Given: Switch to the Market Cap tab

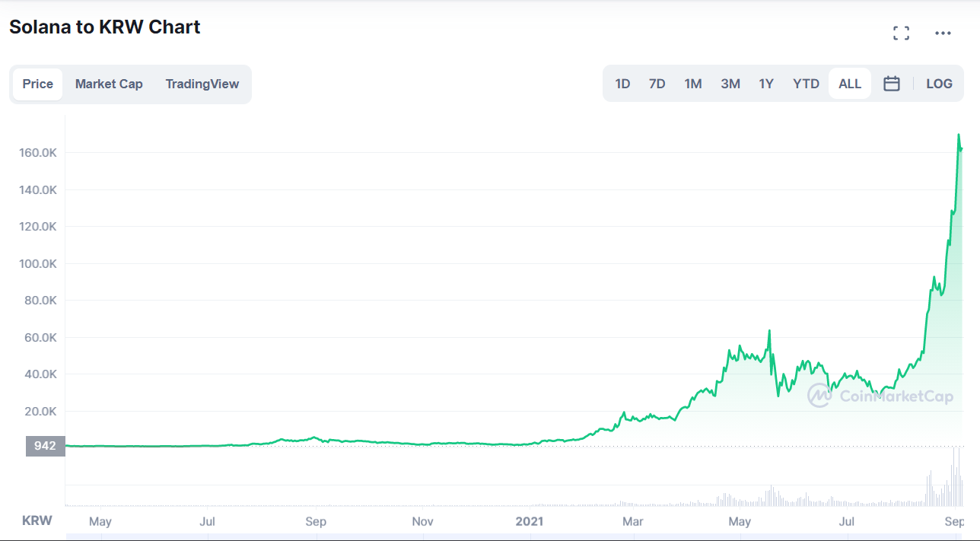Looking at the screenshot, I should [109, 84].
